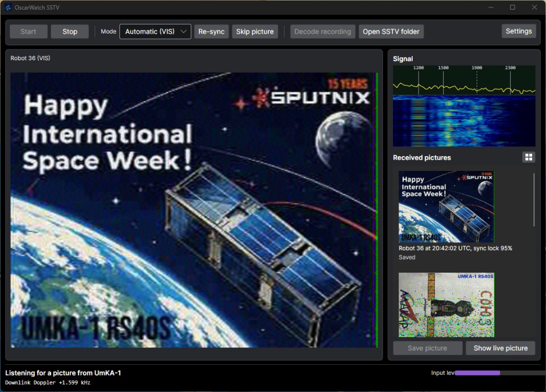
Task: Click the 1500 frequency marker label
Action: click(x=443, y=68)
